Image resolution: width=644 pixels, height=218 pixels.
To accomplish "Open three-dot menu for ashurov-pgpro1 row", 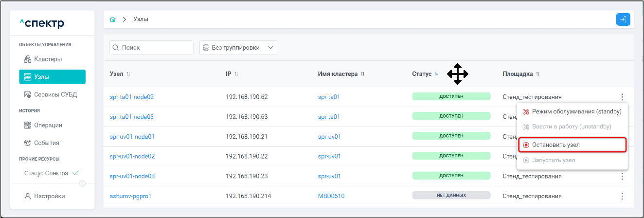I will [x=622, y=196].
